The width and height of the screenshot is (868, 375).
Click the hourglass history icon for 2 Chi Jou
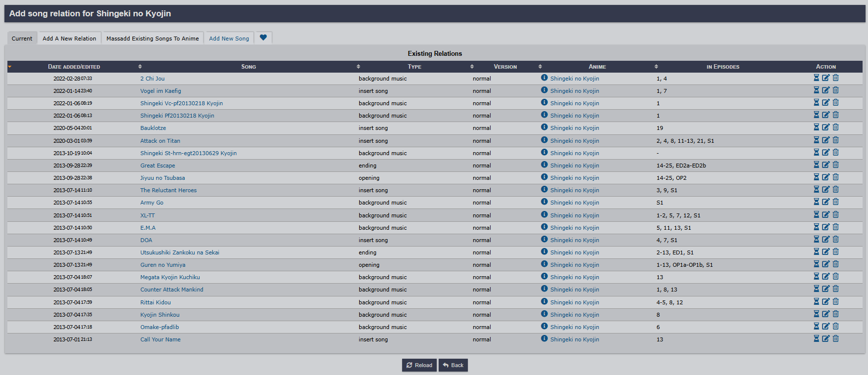pyautogui.click(x=816, y=78)
